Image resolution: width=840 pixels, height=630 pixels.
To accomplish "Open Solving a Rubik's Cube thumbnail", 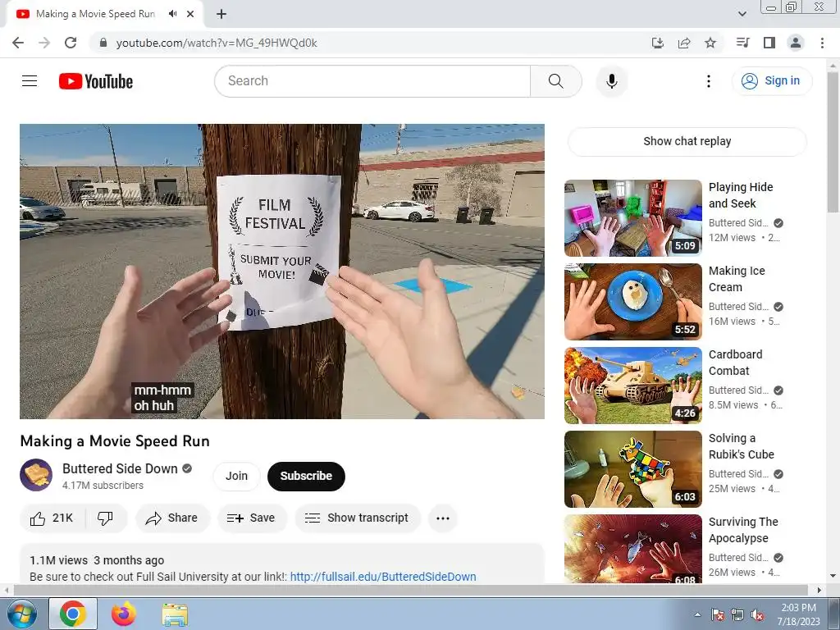I will pos(632,468).
